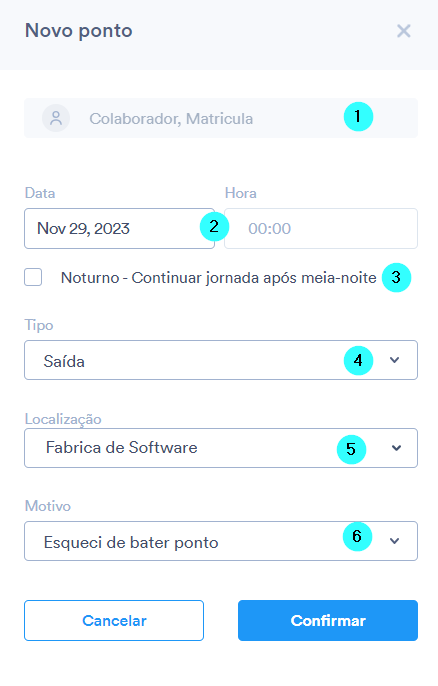Click the cyan marker numbered 2
The height and width of the screenshot is (686, 438).
pyautogui.click(x=214, y=226)
